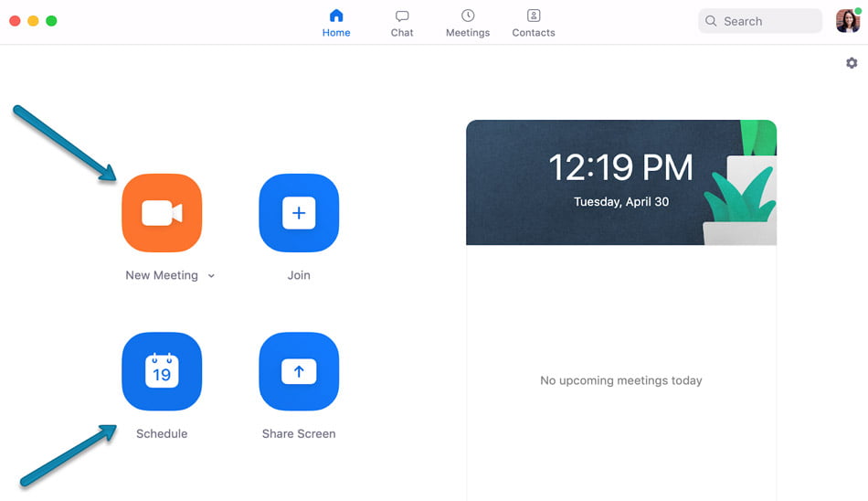Close the window with the red button

click(x=15, y=21)
